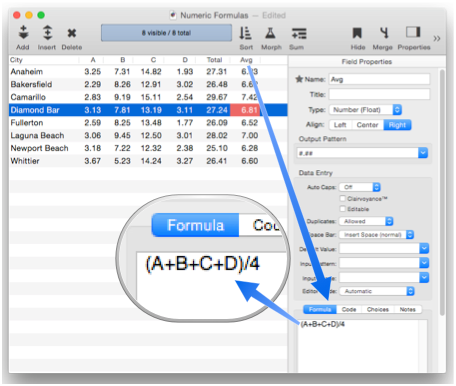Click the Avg cell 7.00
This screenshot has width=456, height=386.
250,136
